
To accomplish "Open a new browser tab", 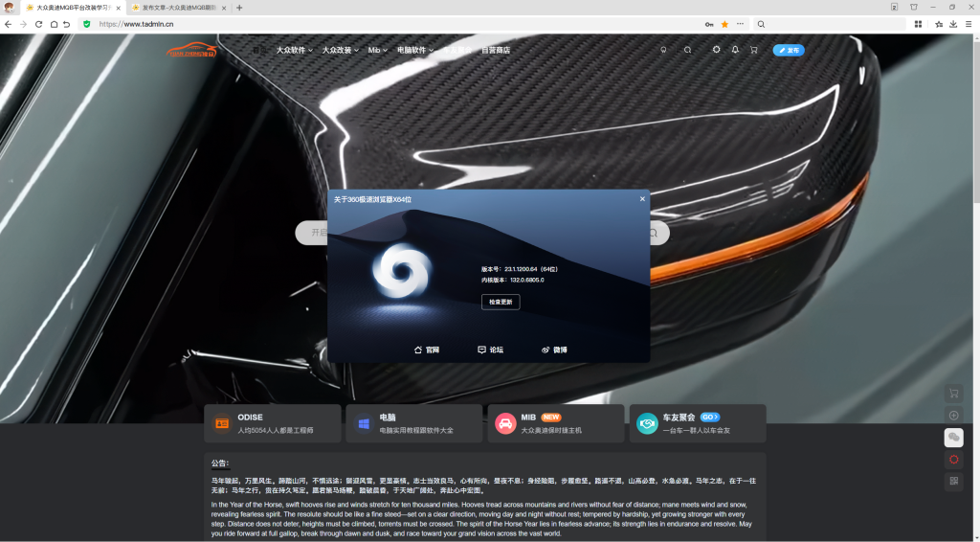I will point(239,8).
